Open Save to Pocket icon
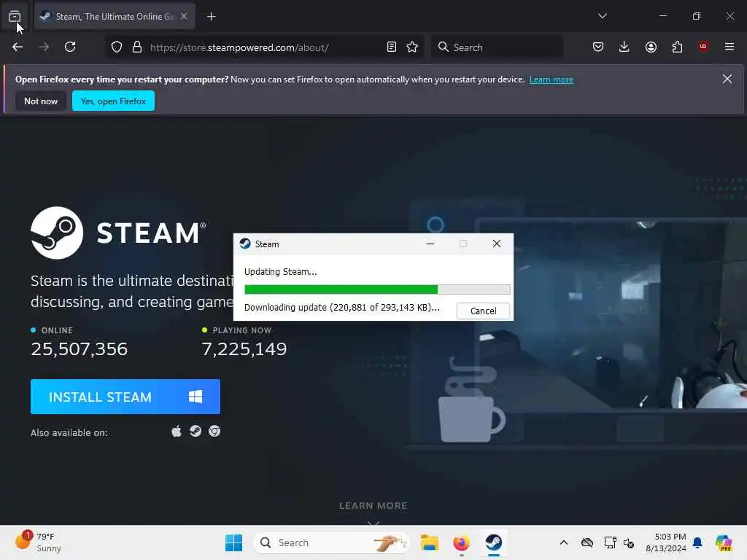Image resolution: width=747 pixels, height=560 pixels. (598, 47)
